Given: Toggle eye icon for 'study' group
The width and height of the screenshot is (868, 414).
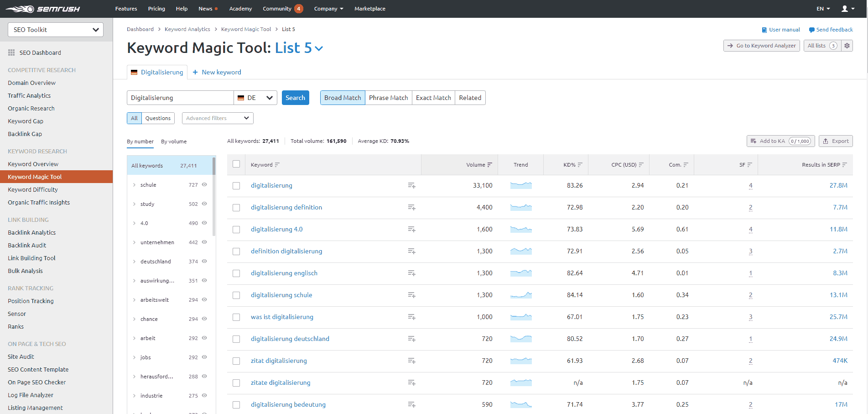Looking at the screenshot, I should tap(204, 204).
